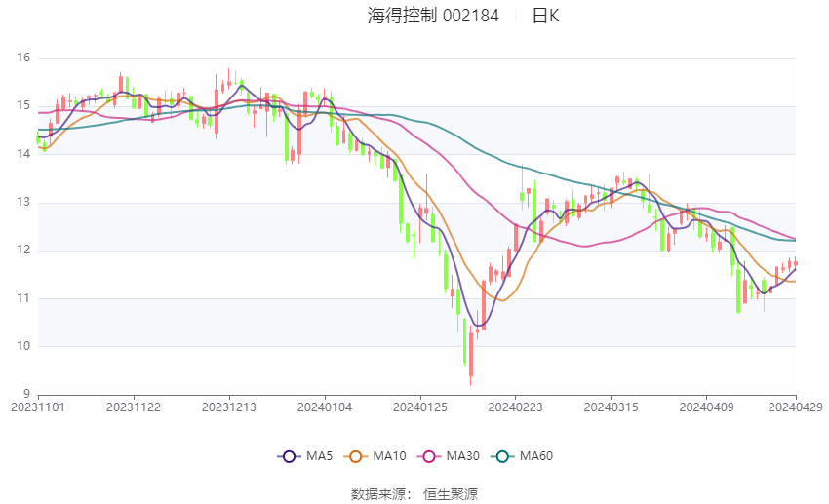Toggle the MA60 legend icon
The image size is (829, 504).
[x=503, y=456]
